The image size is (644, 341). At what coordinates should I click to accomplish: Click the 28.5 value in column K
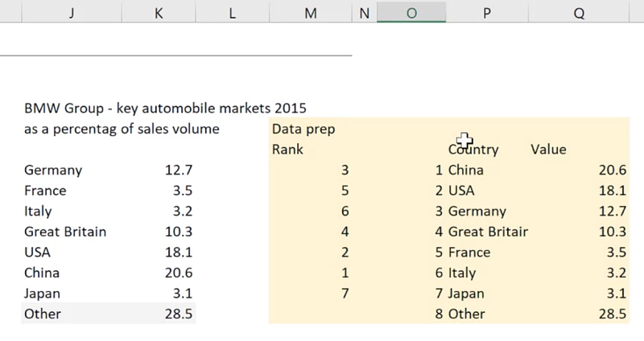[175, 314]
